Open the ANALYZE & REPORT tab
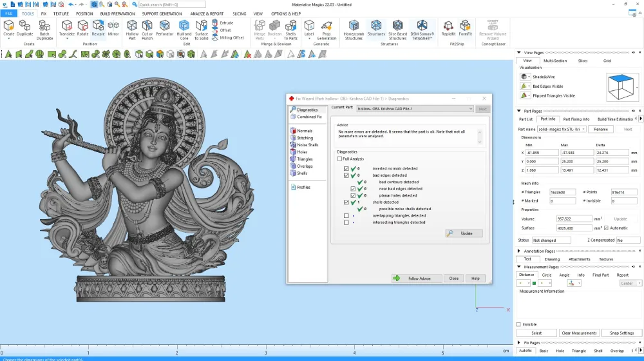The width and height of the screenshot is (644, 361). pos(207,14)
